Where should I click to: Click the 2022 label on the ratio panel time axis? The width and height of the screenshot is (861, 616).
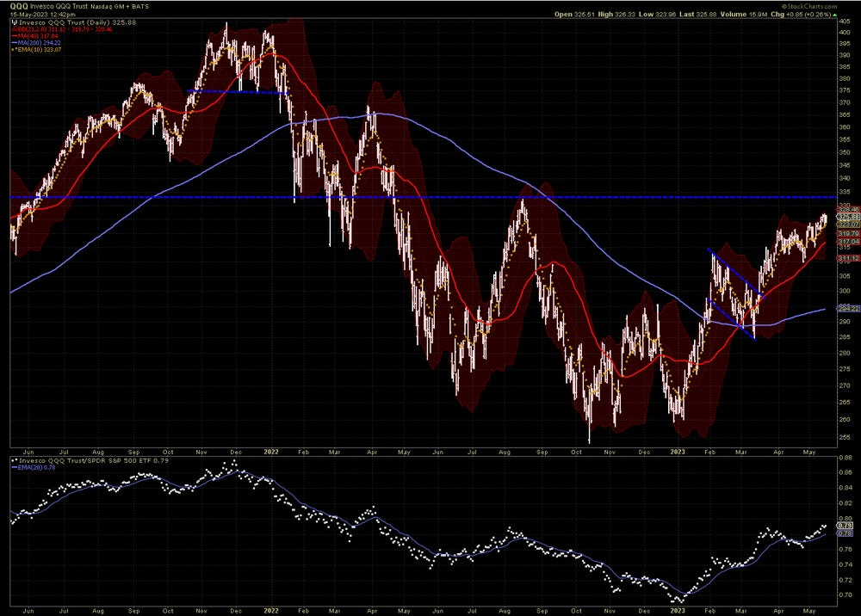(x=270, y=611)
